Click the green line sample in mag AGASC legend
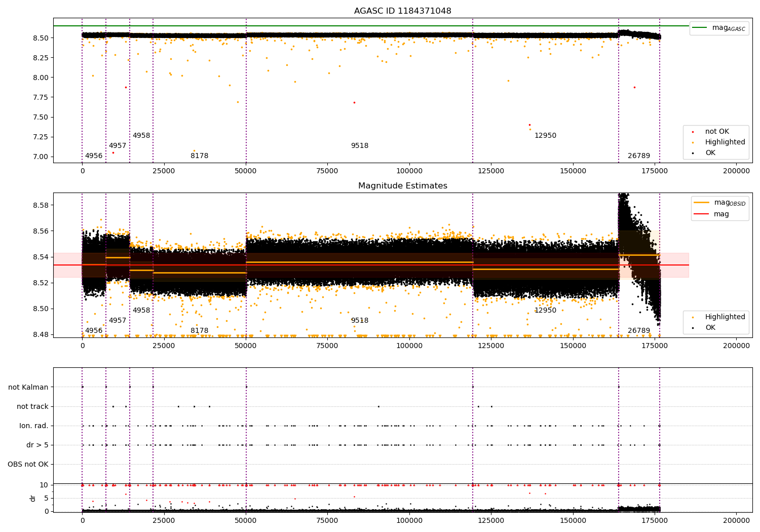The height and width of the screenshot is (532, 760). 700,28
